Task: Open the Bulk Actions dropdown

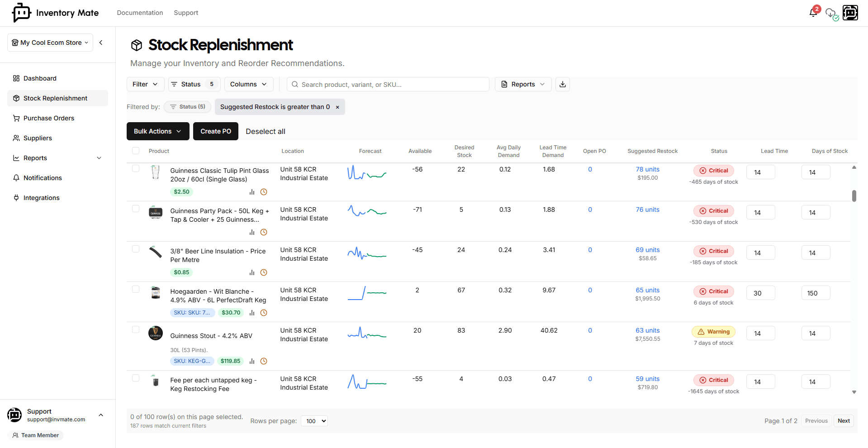Action: [x=157, y=131]
